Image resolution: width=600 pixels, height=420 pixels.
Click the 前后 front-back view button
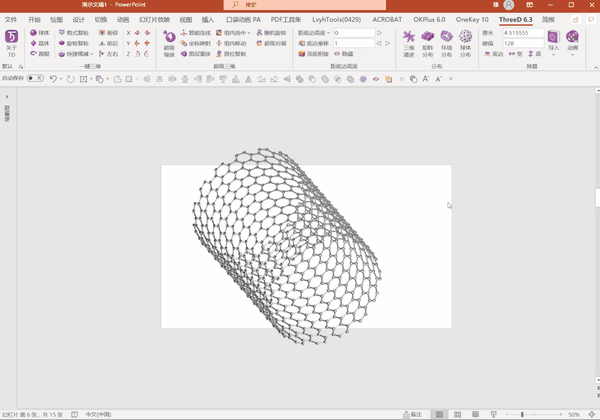[108, 43]
